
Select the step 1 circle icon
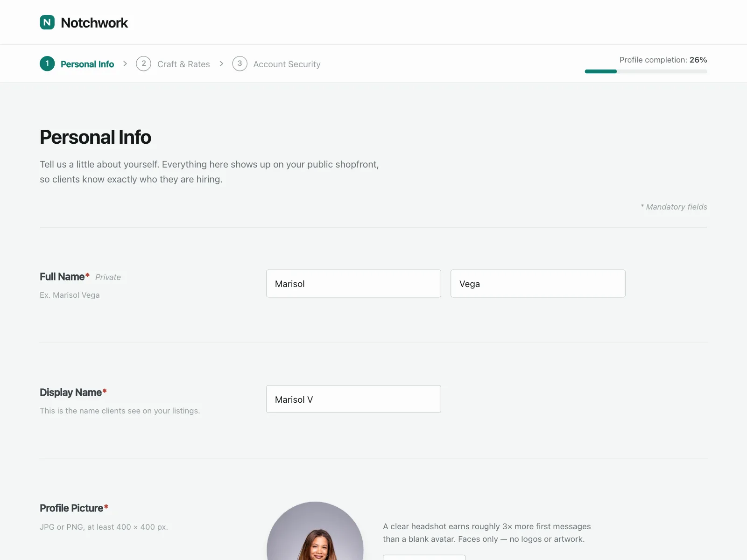click(x=47, y=63)
